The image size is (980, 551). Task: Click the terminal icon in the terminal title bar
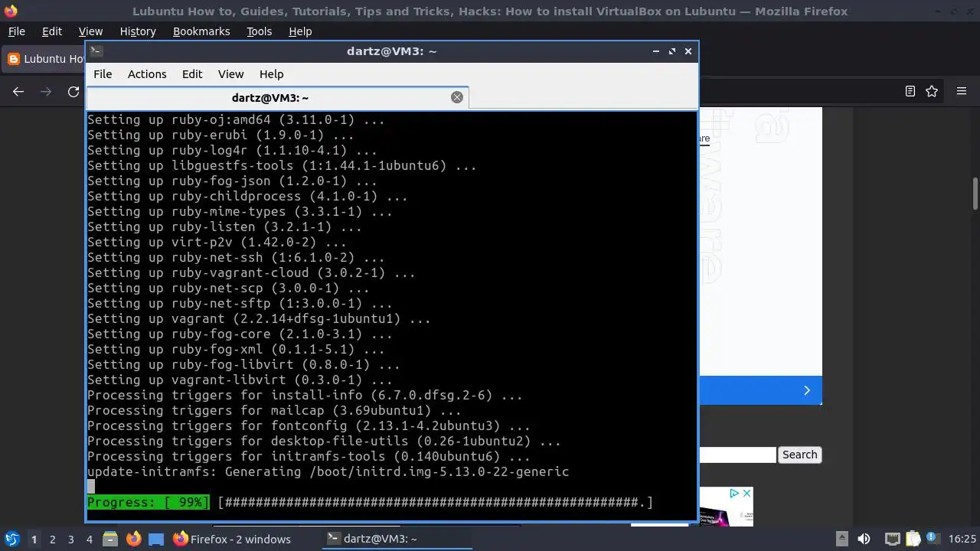pyautogui.click(x=96, y=51)
